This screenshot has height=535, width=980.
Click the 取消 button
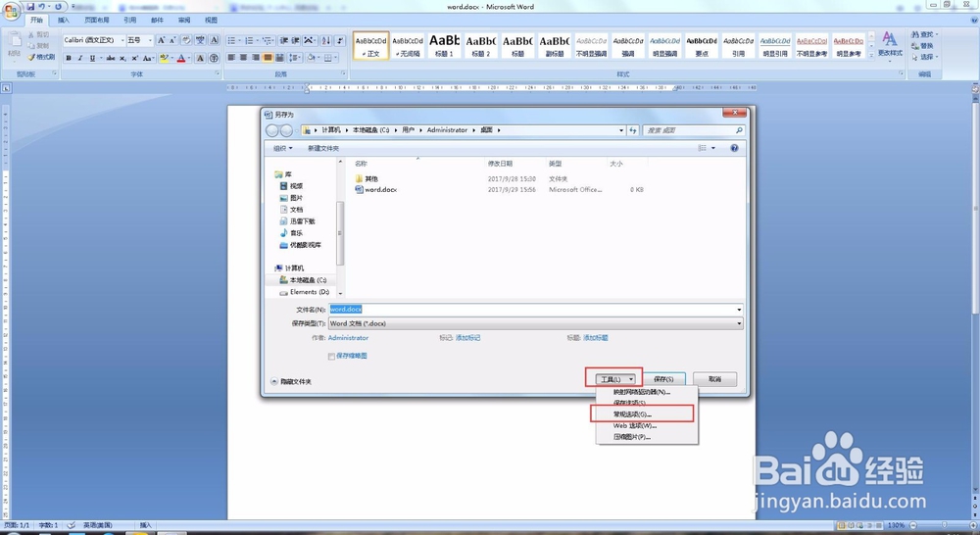click(715, 379)
